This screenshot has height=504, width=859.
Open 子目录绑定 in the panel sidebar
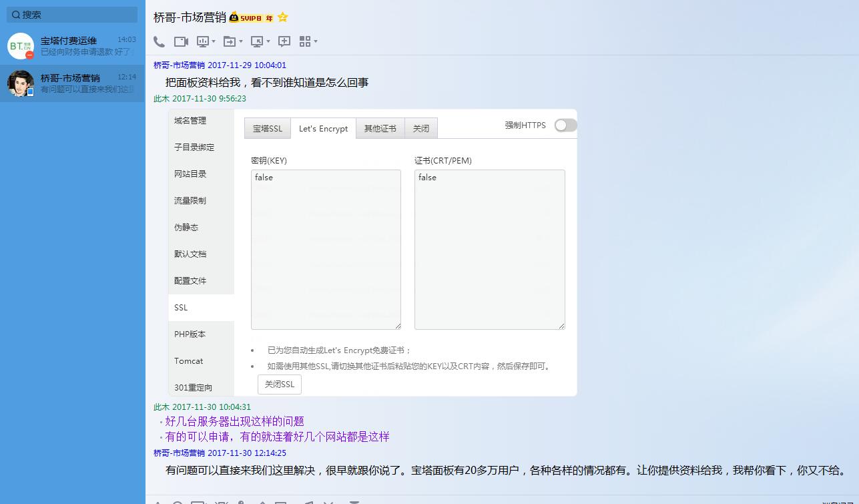[x=202, y=148]
